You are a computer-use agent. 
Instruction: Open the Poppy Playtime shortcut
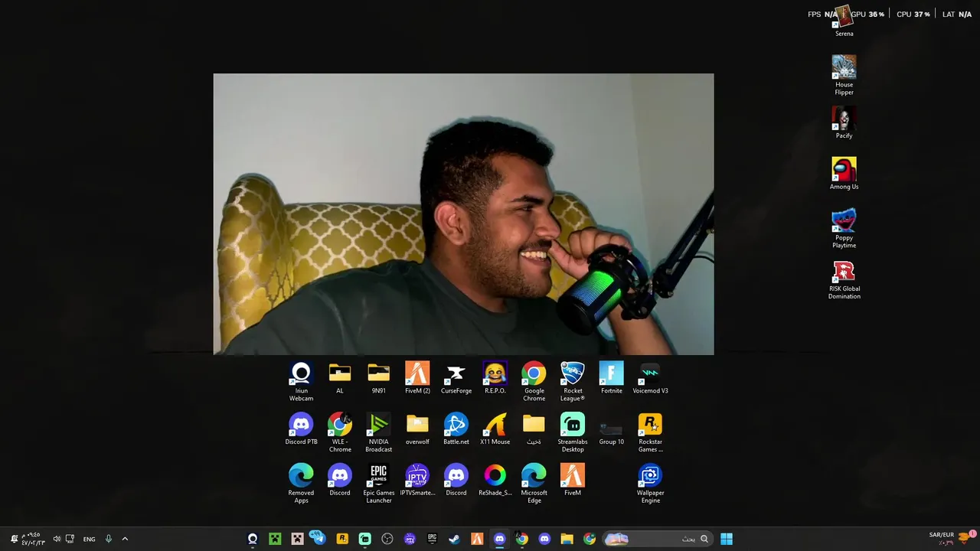(x=844, y=228)
